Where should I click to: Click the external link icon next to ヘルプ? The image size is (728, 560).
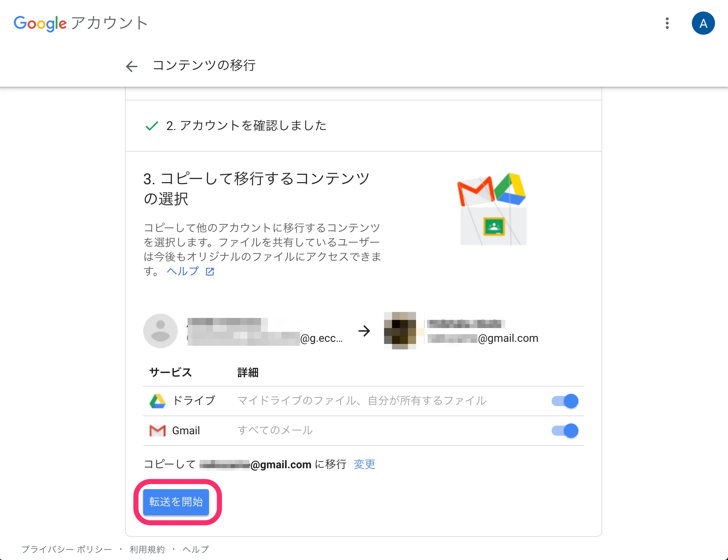pos(210,272)
